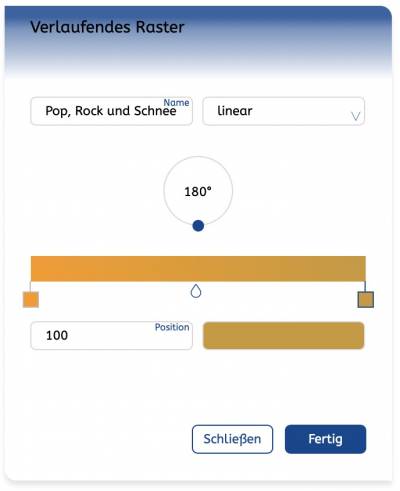Screen dimensions: 400x491
Task: Confirm with the Fertig button
Action: (325, 439)
